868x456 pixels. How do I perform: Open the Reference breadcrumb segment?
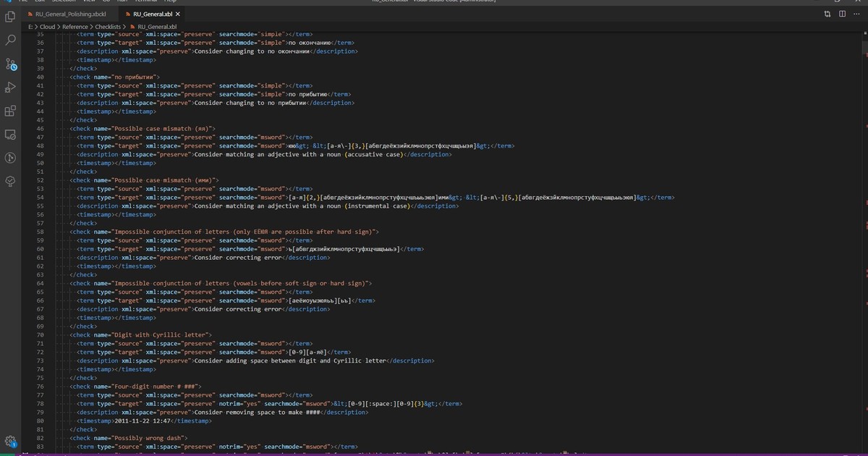tap(75, 26)
